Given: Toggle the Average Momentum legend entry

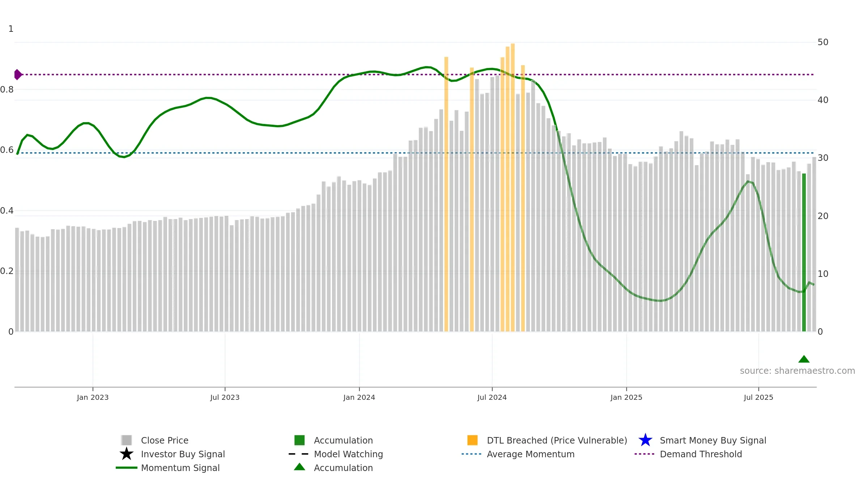Looking at the screenshot, I should 518,454.
